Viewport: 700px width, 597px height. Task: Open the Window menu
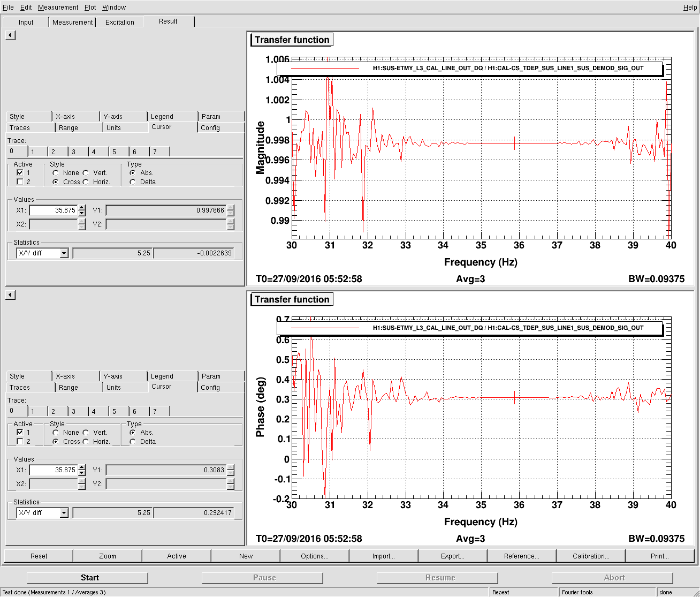(114, 7)
